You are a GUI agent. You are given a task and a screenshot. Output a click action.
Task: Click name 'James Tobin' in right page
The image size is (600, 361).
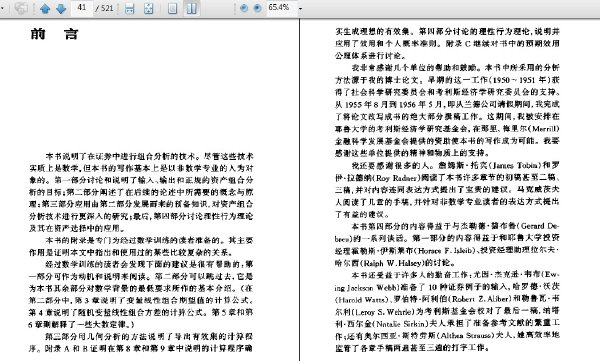(515, 165)
